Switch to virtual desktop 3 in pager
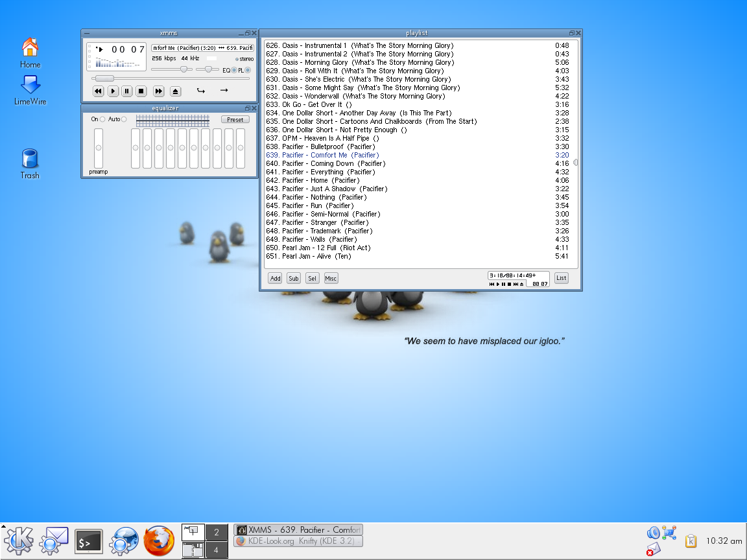 coord(193,550)
